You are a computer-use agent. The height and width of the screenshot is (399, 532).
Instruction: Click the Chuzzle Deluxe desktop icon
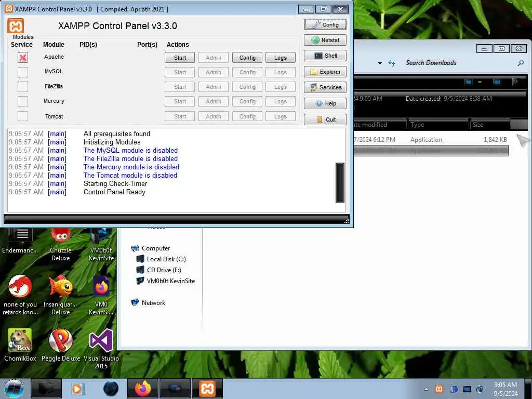click(x=61, y=244)
